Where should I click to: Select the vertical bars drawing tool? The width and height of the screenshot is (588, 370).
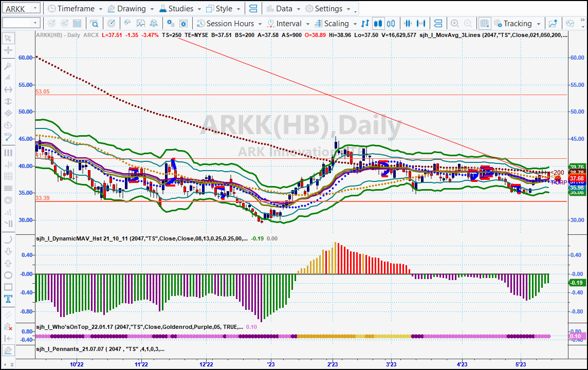pyautogui.click(x=8, y=153)
